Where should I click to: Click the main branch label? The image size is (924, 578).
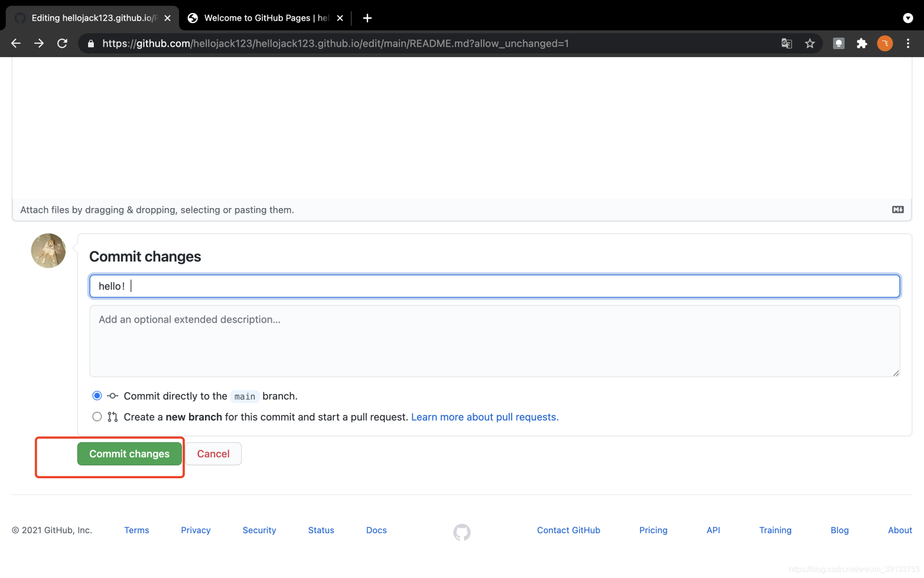click(x=245, y=396)
